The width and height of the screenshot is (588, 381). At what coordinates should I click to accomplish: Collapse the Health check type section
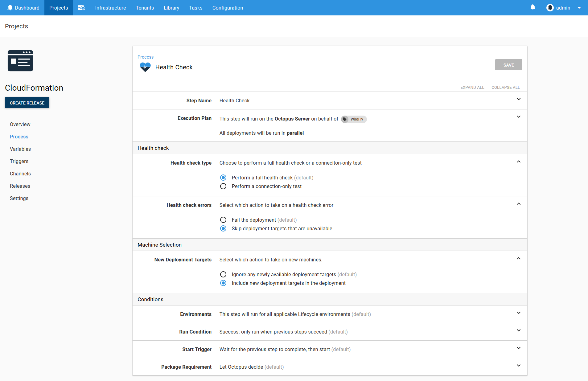point(518,161)
